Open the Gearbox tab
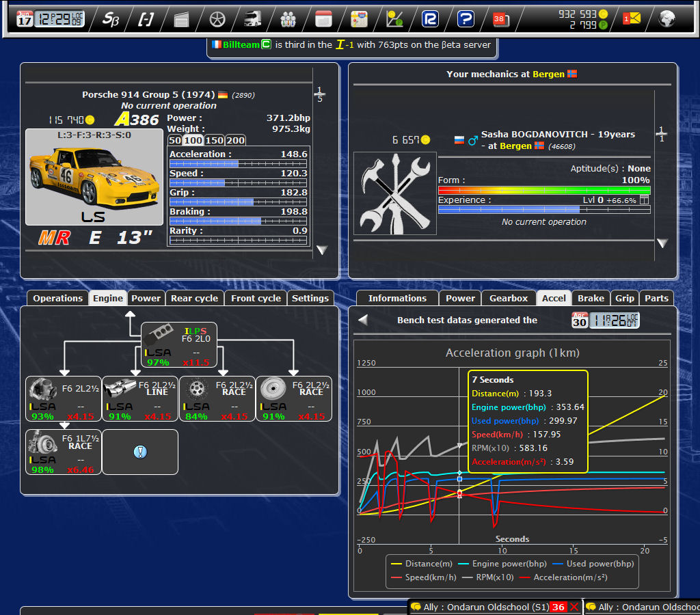 point(509,298)
